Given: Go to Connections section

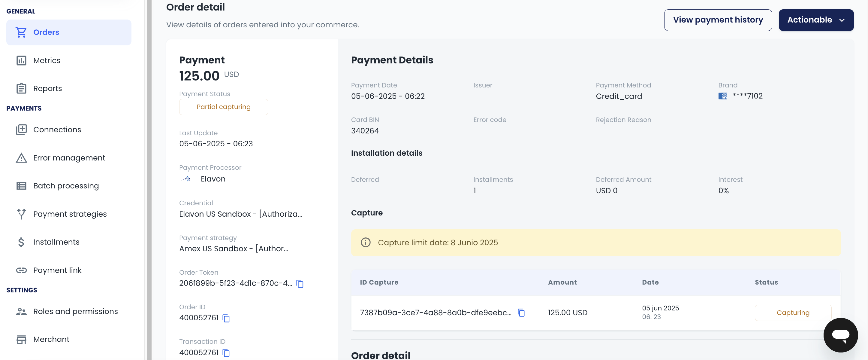Looking at the screenshot, I should [57, 130].
